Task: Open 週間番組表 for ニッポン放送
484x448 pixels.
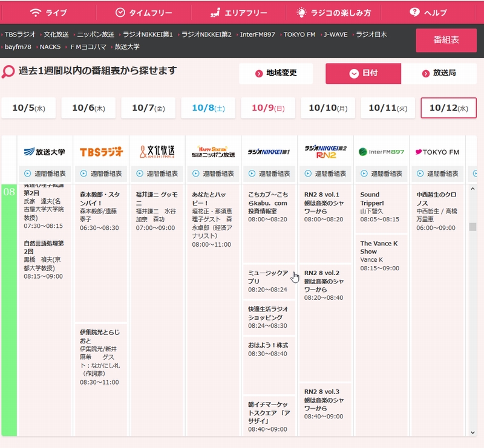Action: coord(213,174)
